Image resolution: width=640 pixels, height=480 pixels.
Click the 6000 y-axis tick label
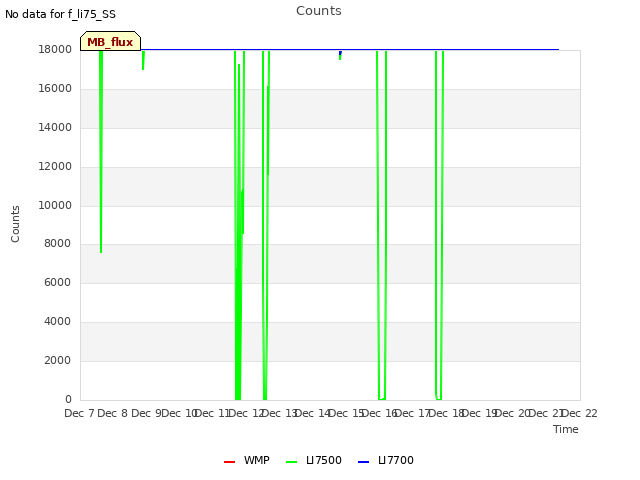(x=58, y=282)
